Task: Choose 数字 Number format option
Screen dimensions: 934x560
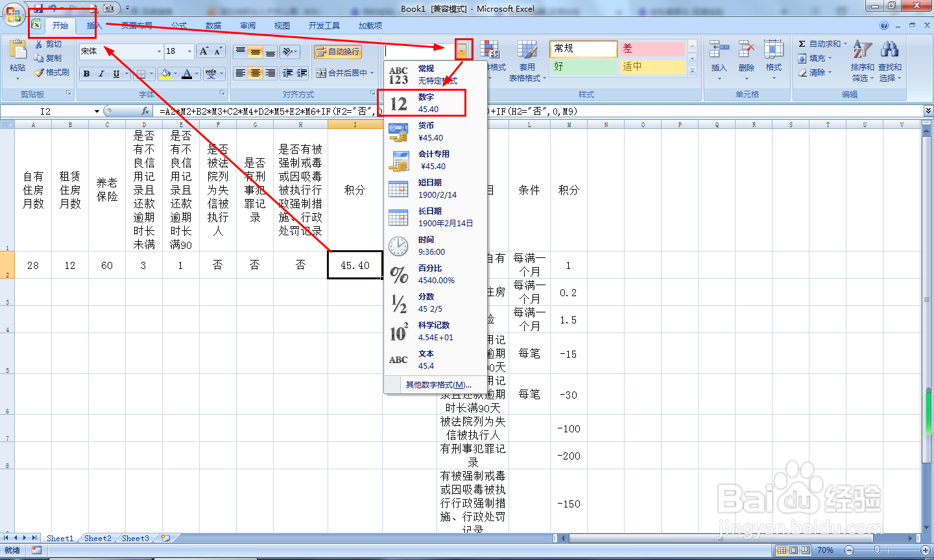Action: pyautogui.click(x=435, y=103)
